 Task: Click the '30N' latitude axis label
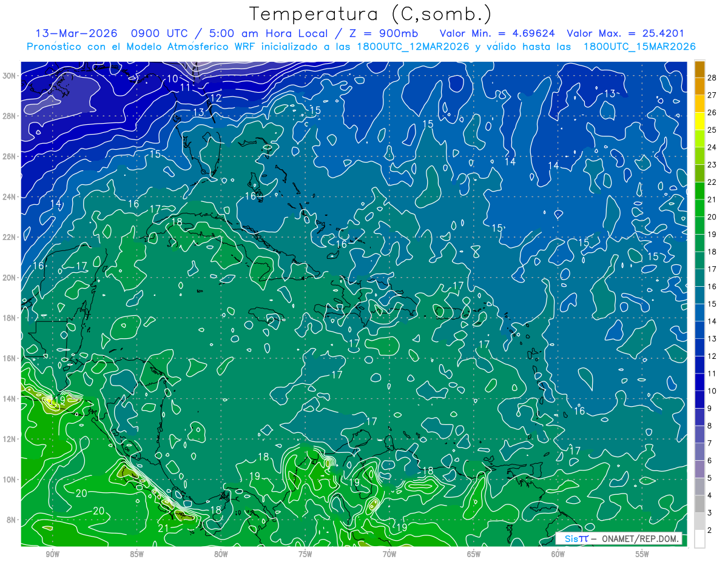pyautogui.click(x=10, y=75)
